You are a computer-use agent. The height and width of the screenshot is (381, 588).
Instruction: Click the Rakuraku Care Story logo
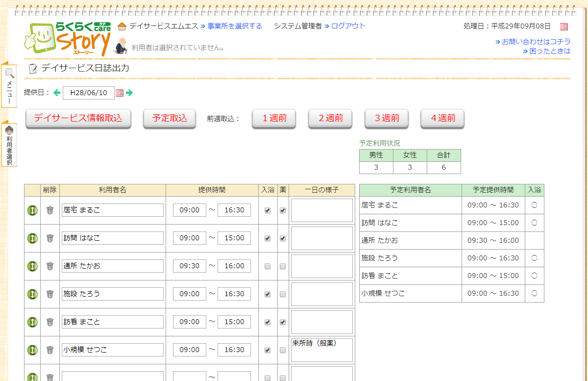click(x=68, y=38)
